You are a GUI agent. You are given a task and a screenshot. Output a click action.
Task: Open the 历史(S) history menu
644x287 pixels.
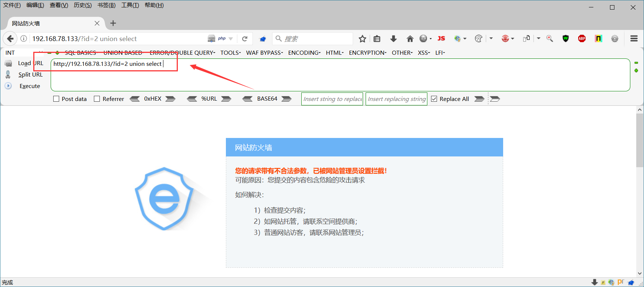83,5
